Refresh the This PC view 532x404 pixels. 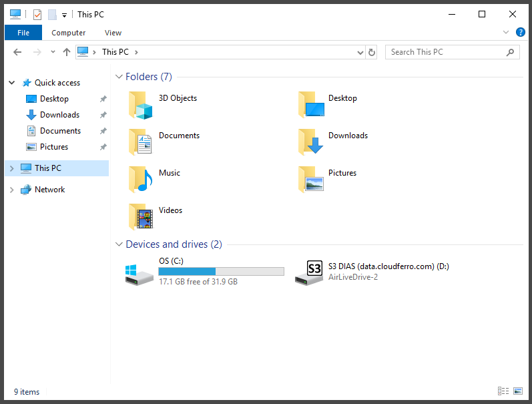pos(372,52)
